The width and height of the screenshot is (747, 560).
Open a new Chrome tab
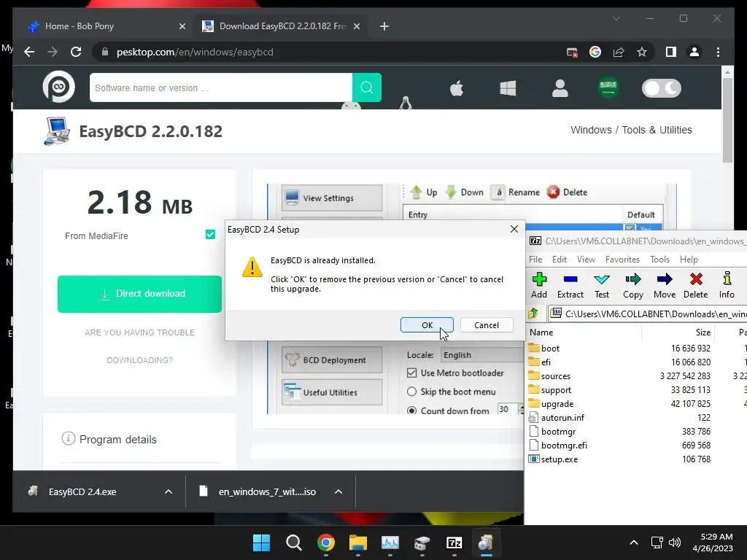point(384,26)
